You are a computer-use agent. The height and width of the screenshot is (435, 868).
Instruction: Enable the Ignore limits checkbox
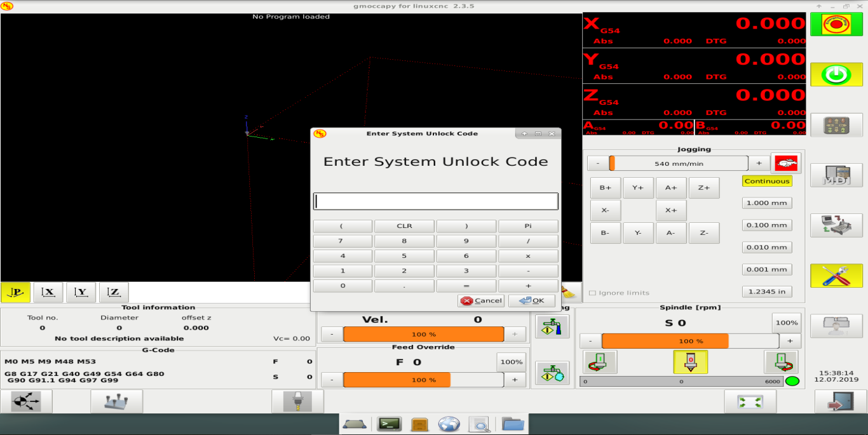(592, 293)
